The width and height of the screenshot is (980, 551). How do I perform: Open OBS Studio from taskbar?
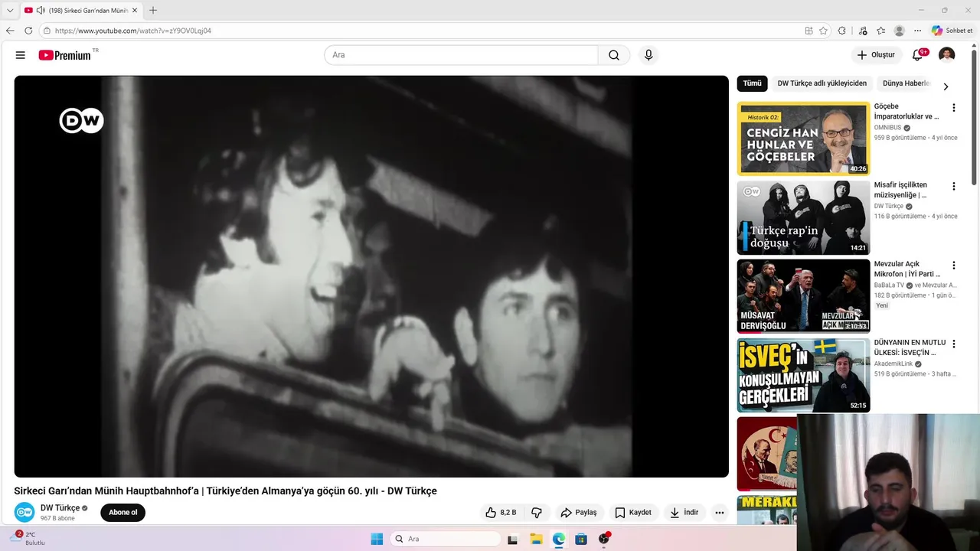(x=604, y=539)
